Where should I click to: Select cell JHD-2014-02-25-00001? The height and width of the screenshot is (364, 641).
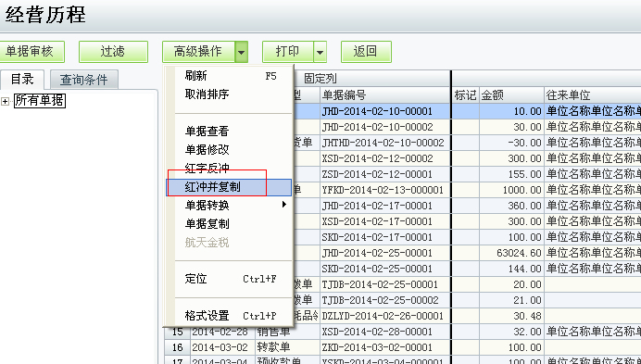385,253
